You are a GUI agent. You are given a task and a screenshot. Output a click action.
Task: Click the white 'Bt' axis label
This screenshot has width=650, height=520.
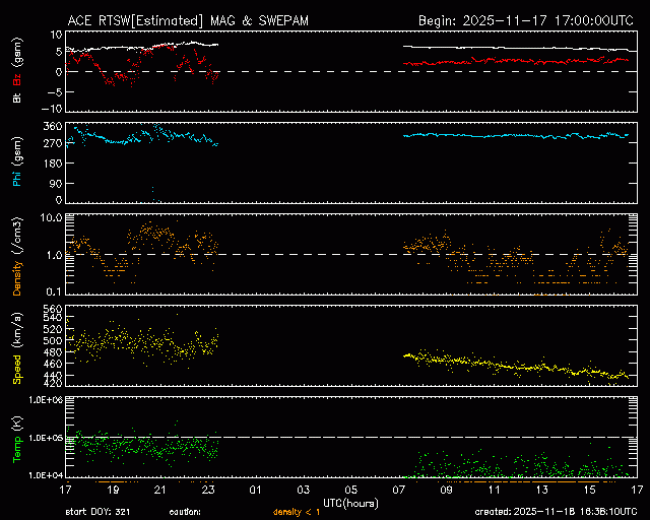point(17,97)
